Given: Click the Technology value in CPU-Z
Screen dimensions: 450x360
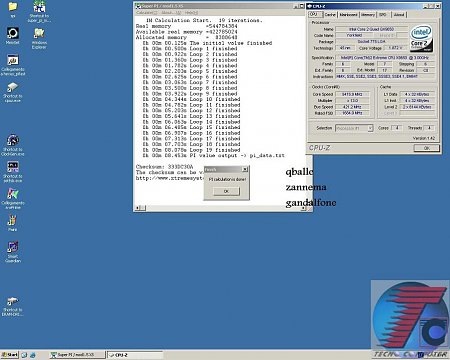Looking at the screenshot, I should click(345, 48).
